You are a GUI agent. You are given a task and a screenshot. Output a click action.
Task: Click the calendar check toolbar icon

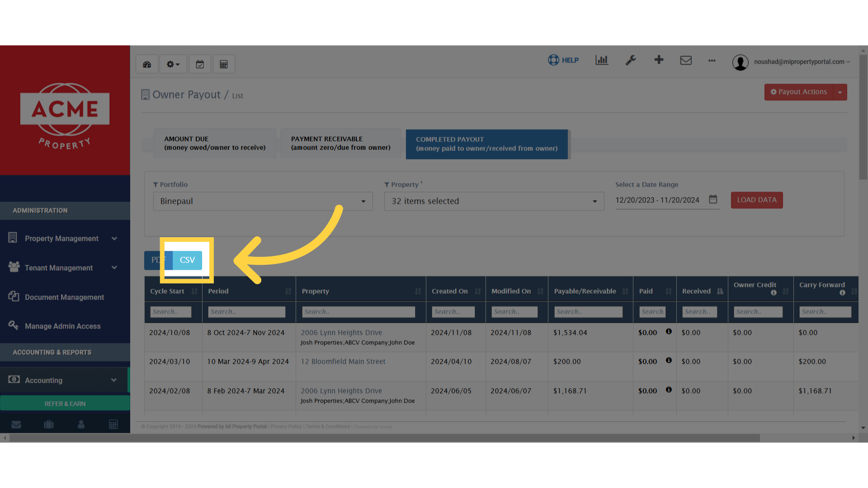pos(200,64)
